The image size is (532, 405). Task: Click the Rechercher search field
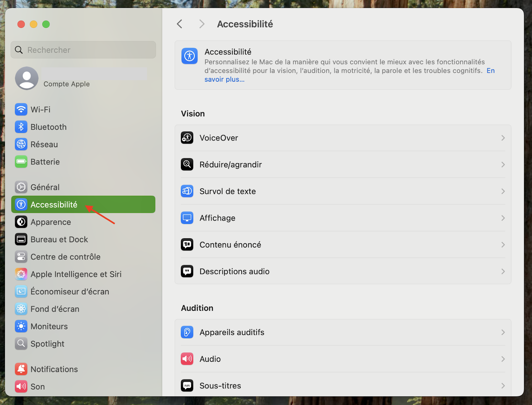click(x=83, y=50)
